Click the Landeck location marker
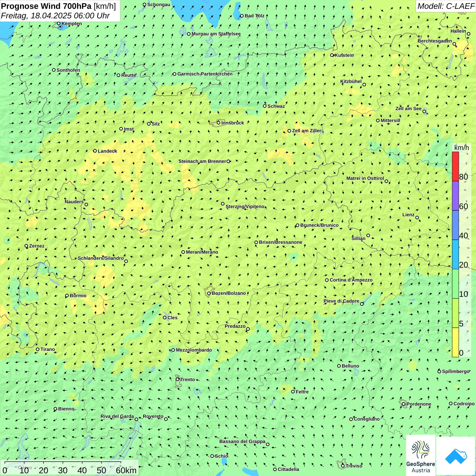476x476 pixels. (x=95, y=151)
